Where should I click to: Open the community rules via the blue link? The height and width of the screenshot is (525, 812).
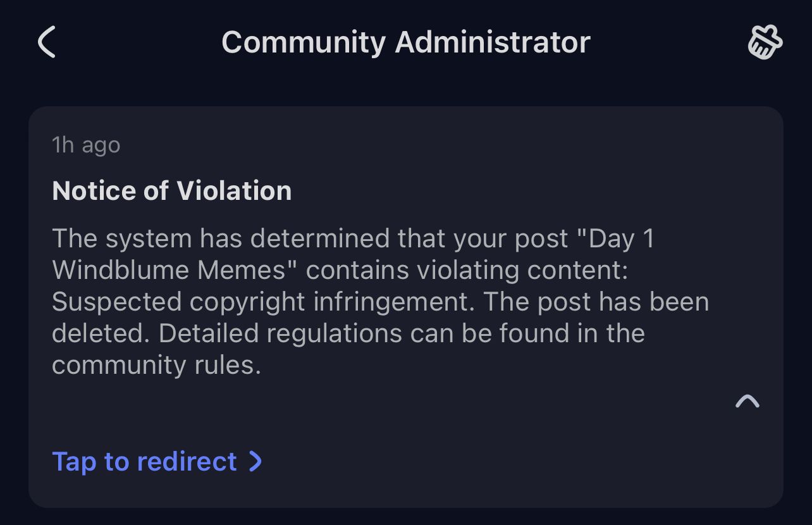144,462
